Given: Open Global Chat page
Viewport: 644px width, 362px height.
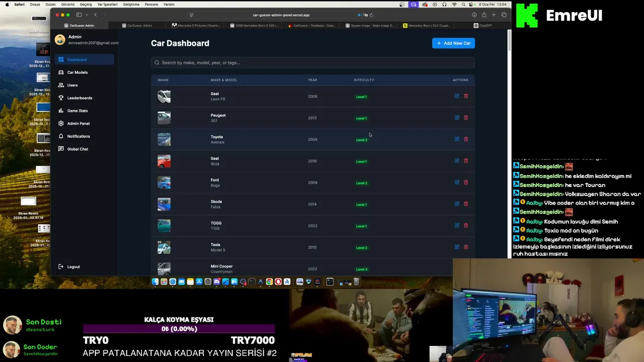Looking at the screenshot, I should pos(84,149).
